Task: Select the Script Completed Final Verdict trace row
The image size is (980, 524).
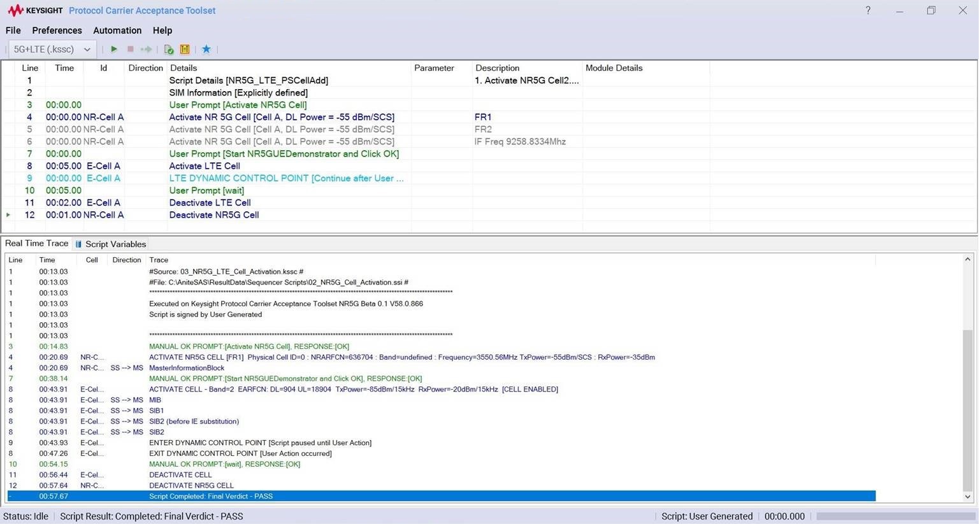Action: (210, 496)
